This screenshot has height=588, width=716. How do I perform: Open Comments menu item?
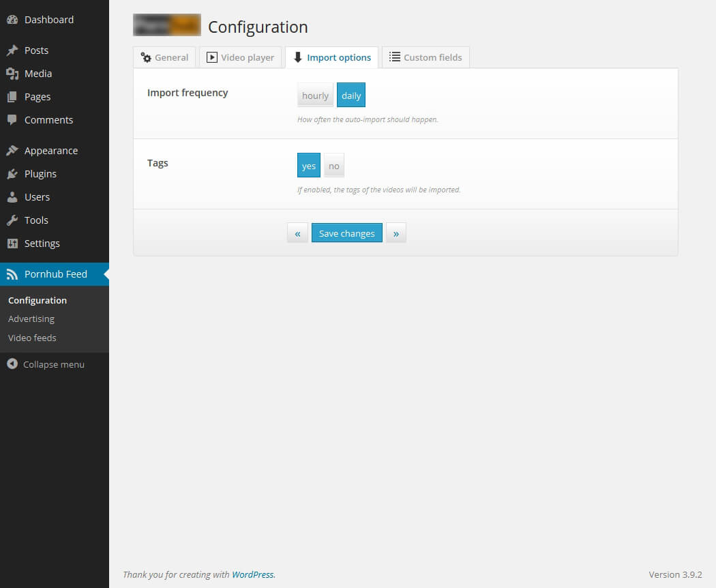coord(55,119)
